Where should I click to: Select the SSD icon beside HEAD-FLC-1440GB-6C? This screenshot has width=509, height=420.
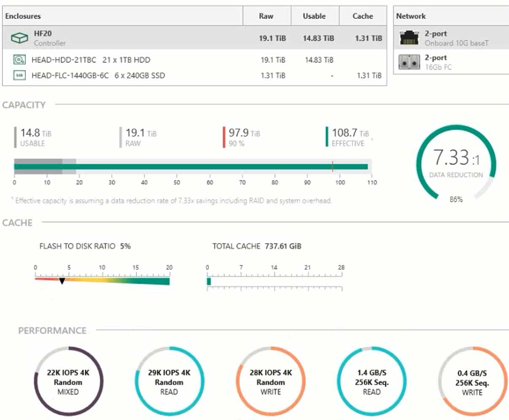[19, 75]
